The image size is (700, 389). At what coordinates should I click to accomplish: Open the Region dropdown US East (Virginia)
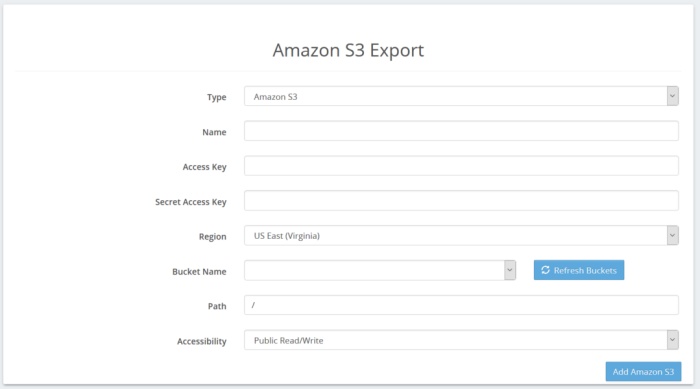point(461,235)
